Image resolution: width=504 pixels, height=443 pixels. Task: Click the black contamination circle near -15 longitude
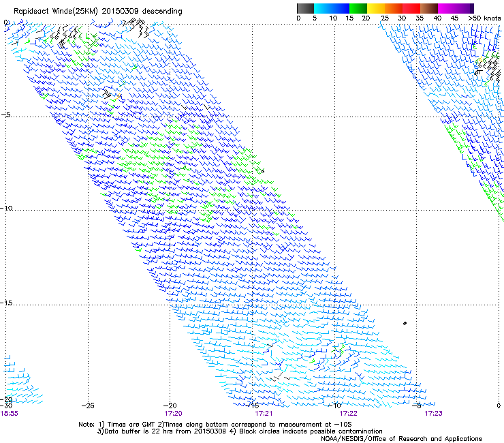[x=263, y=172]
